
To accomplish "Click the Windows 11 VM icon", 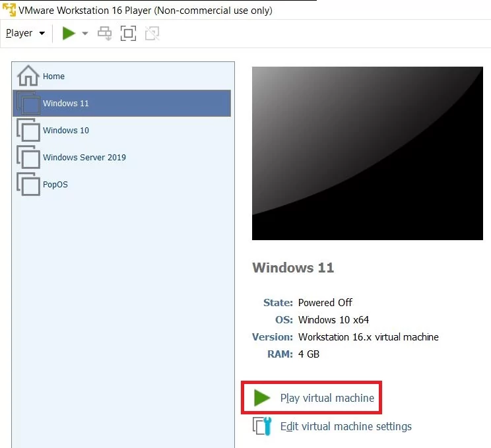I will (x=28, y=103).
